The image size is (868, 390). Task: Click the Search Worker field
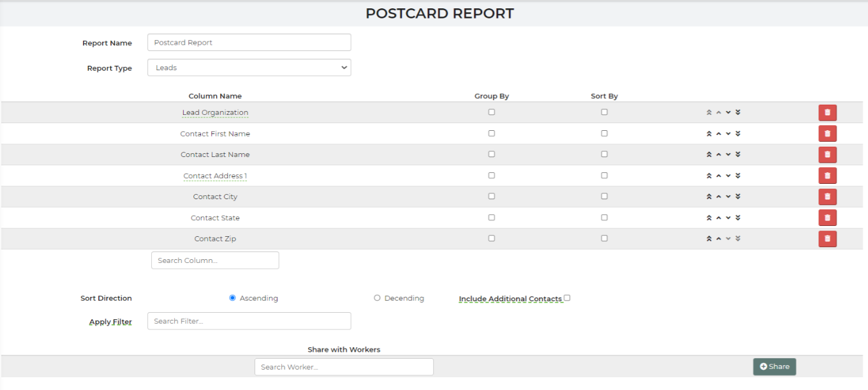coord(344,367)
